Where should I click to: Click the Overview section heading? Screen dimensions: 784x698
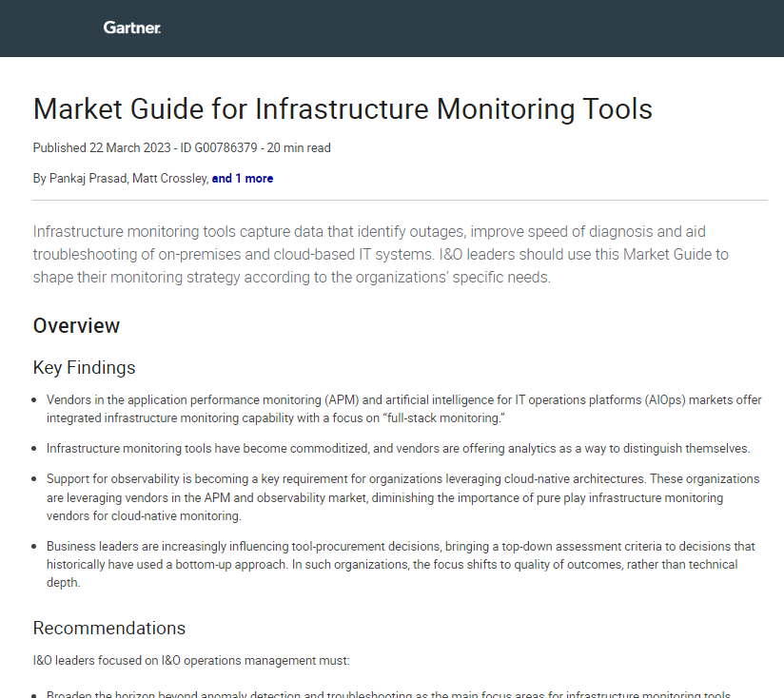(76, 325)
